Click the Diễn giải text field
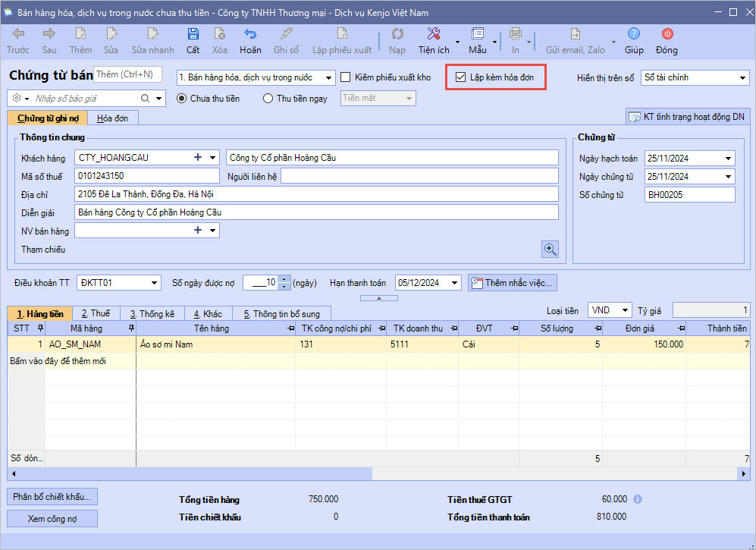756x550 pixels. click(x=316, y=212)
